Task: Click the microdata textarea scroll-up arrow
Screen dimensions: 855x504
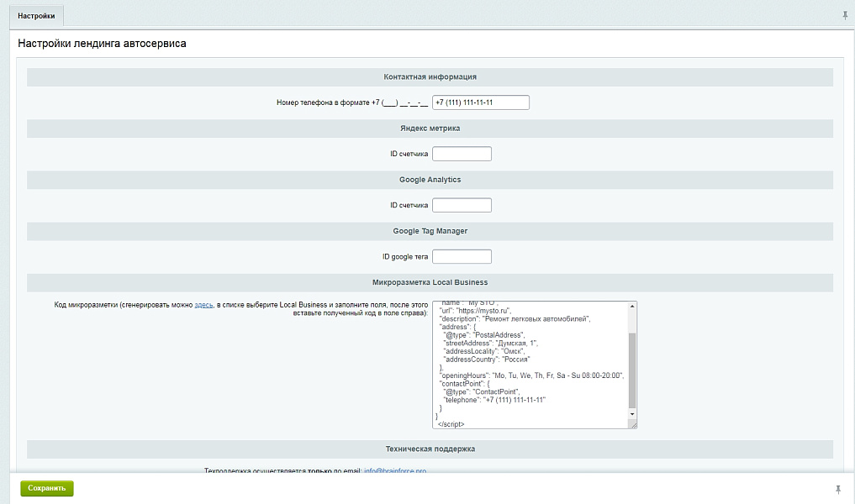Action: 632,307
